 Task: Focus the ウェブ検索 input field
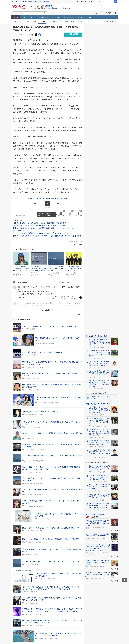pyautogui.click(x=103, y=2)
